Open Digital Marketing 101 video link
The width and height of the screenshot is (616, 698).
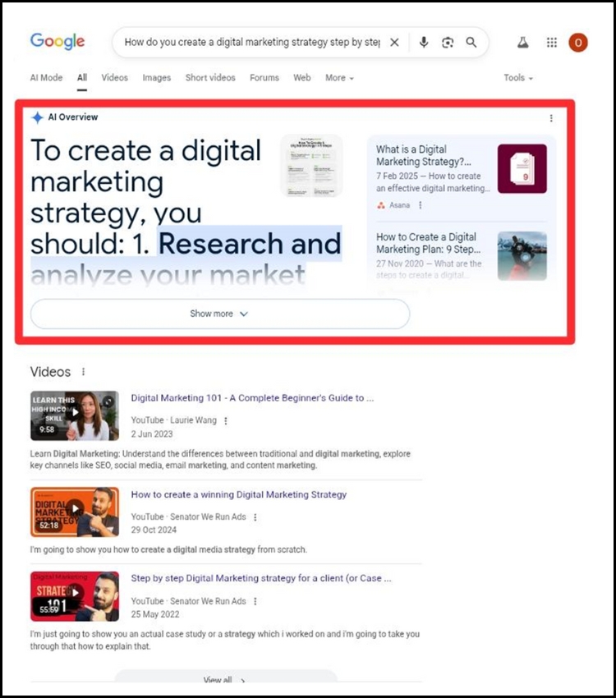(252, 398)
